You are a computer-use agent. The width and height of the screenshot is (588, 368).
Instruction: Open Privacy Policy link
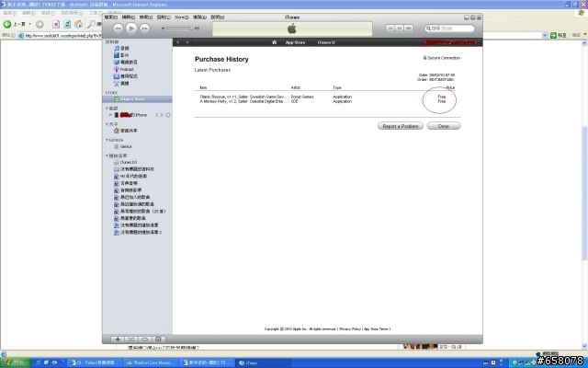coord(350,329)
